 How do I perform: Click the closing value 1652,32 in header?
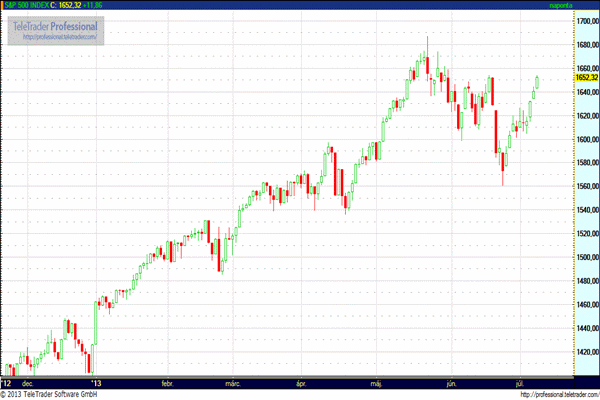coord(92,5)
